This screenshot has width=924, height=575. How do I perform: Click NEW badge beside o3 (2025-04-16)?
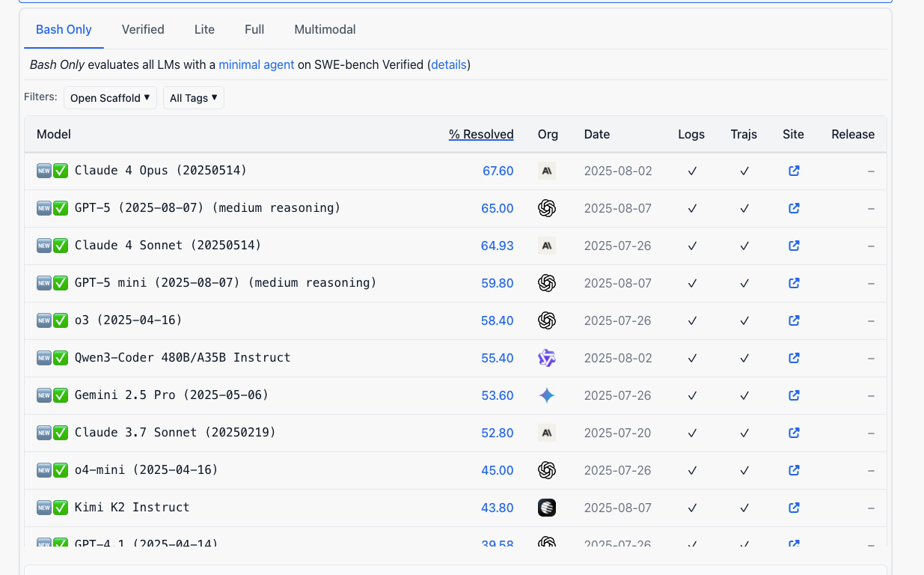click(43, 320)
